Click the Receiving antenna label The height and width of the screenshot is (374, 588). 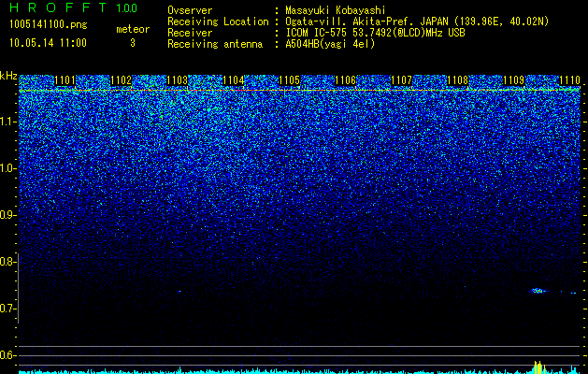point(215,44)
